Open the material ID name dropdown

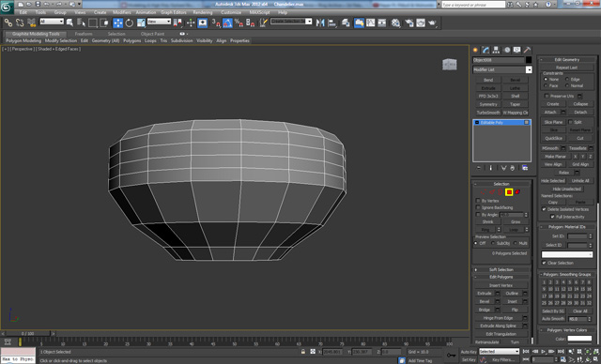coord(567,254)
